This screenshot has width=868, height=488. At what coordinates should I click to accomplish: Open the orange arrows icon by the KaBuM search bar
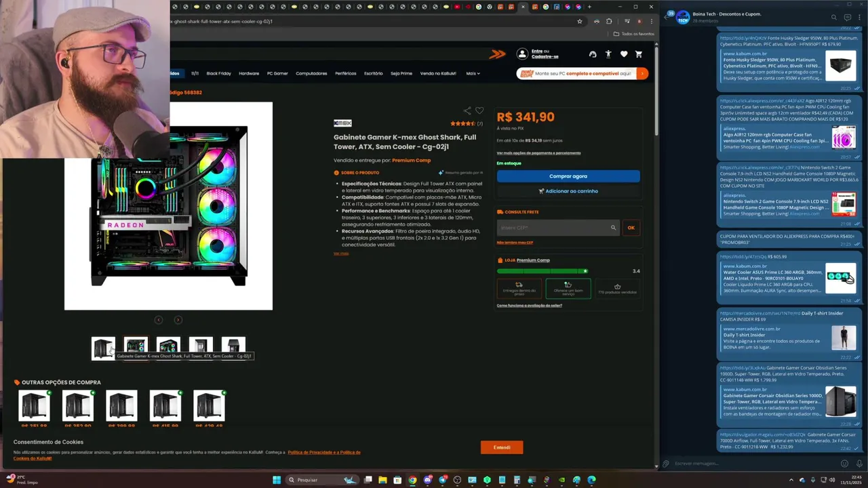pos(498,54)
